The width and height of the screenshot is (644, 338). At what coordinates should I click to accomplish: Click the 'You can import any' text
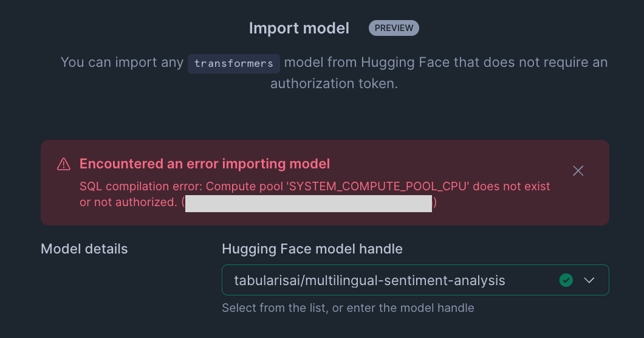[x=122, y=63]
